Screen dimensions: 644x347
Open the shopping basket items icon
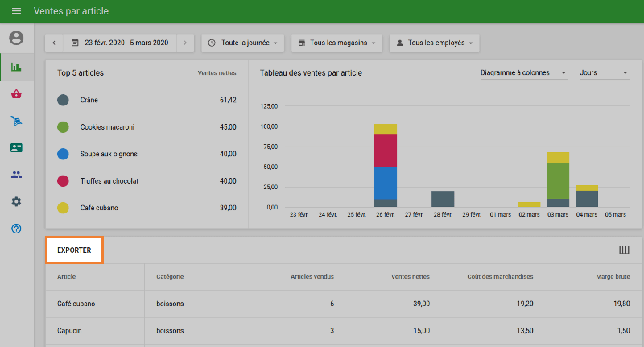tap(16, 94)
